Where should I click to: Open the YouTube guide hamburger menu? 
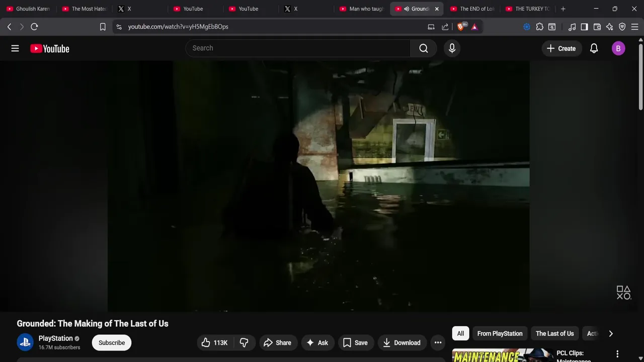pos(15,48)
